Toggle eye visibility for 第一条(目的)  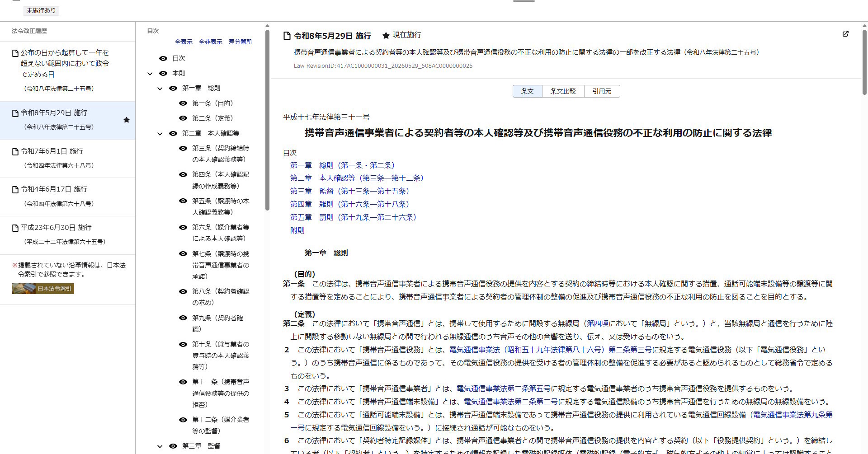point(183,103)
